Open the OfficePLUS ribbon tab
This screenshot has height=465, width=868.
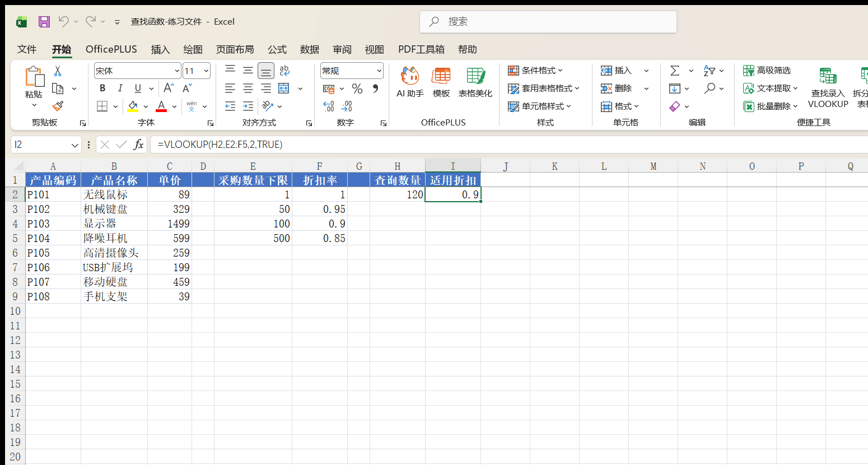(111, 49)
